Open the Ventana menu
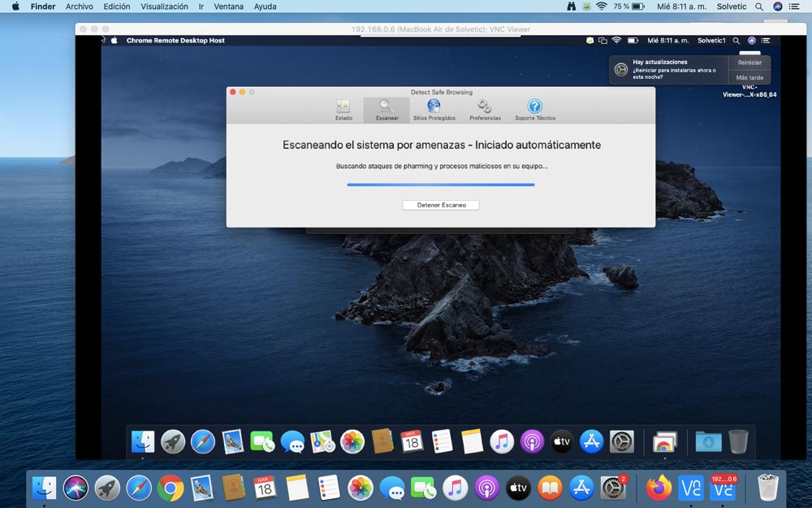 228,7
